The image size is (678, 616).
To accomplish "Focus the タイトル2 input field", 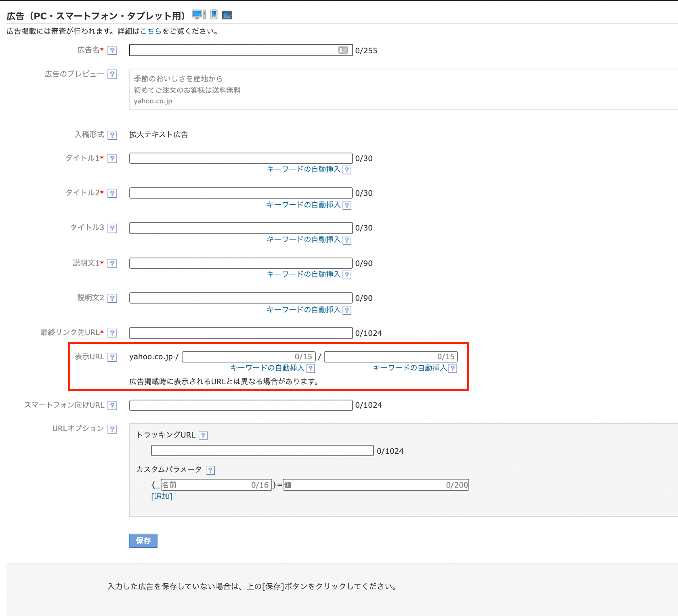I will [x=241, y=193].
